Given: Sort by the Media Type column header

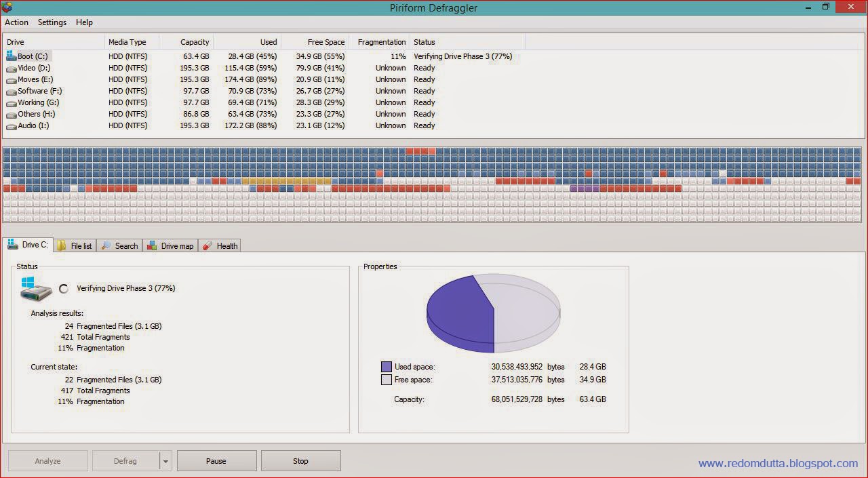Looking at the screenshot, I should [x=132, y=42].
